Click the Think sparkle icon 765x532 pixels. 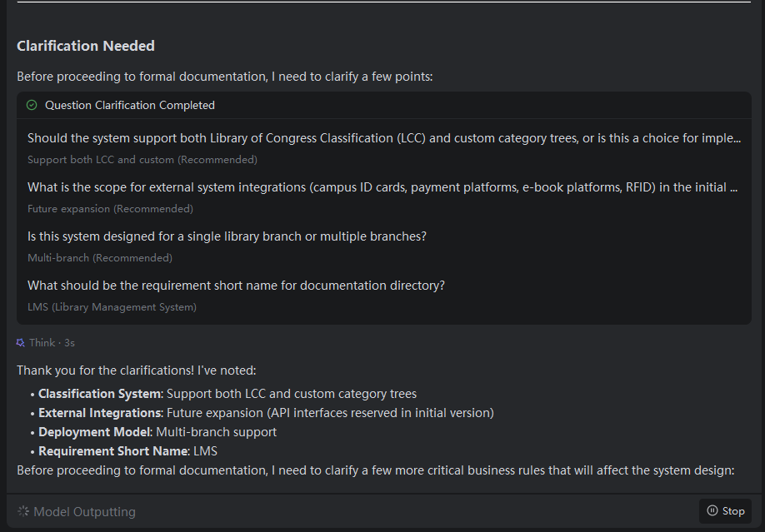tap(21, 343)
